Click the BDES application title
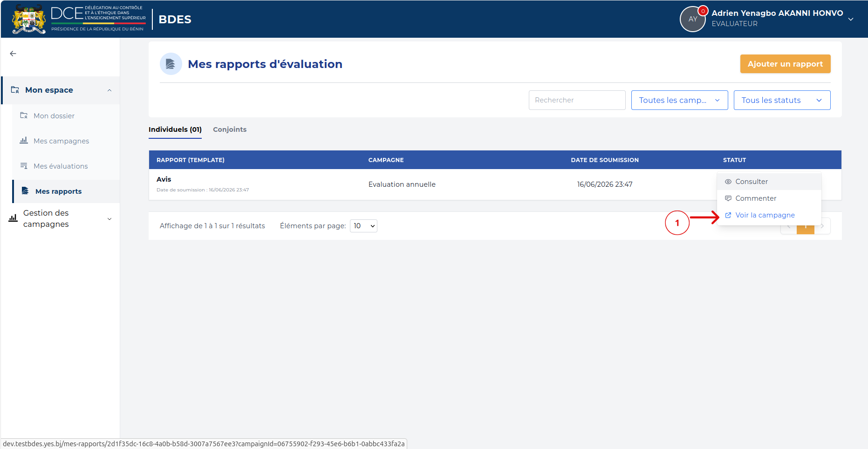This screenshot has width=868, height=449. point(175,20)
